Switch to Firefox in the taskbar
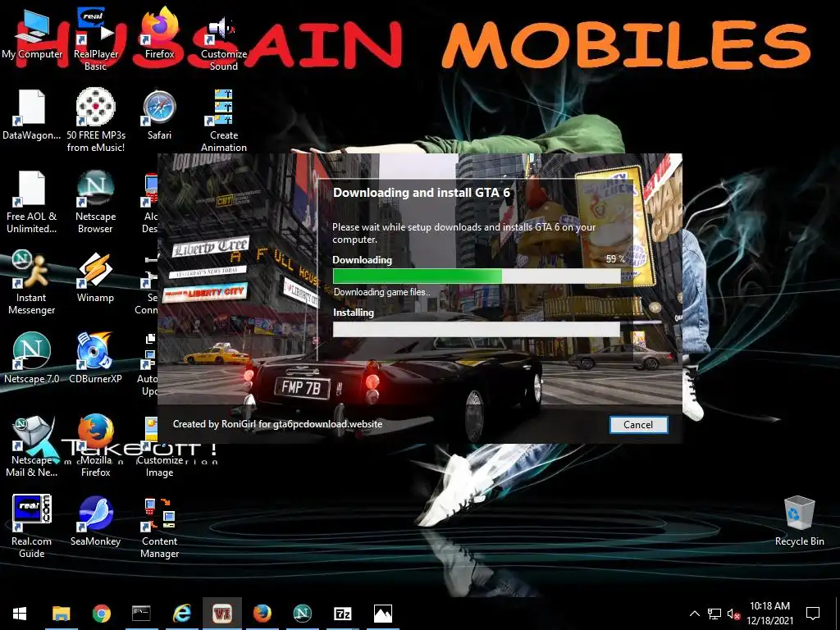 [262, 614]
